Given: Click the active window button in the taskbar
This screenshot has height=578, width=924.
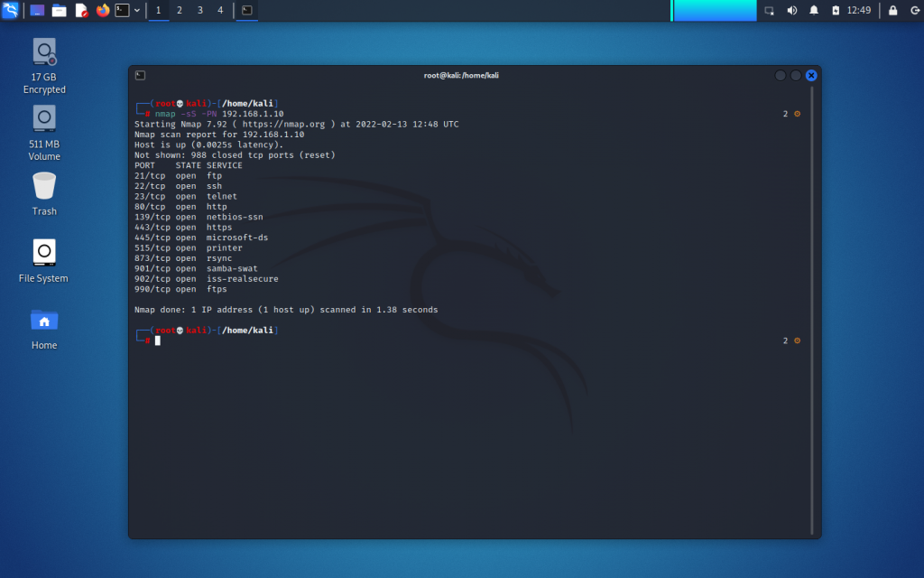Looking at the screenshot, I should (246, 10).
